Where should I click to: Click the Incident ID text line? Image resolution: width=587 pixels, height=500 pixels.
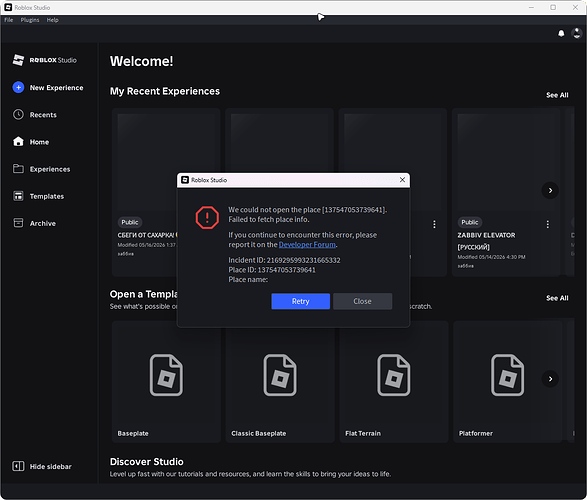[x=284, y=260]
